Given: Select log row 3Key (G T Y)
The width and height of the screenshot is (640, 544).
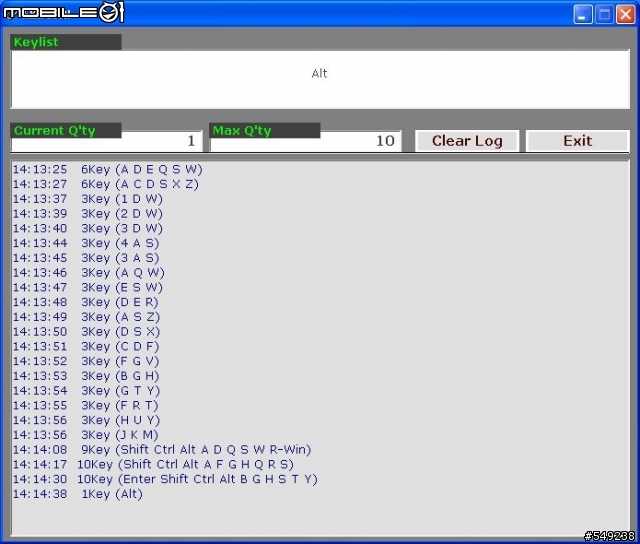Looking at the screenshot, I should coord(86,391).
